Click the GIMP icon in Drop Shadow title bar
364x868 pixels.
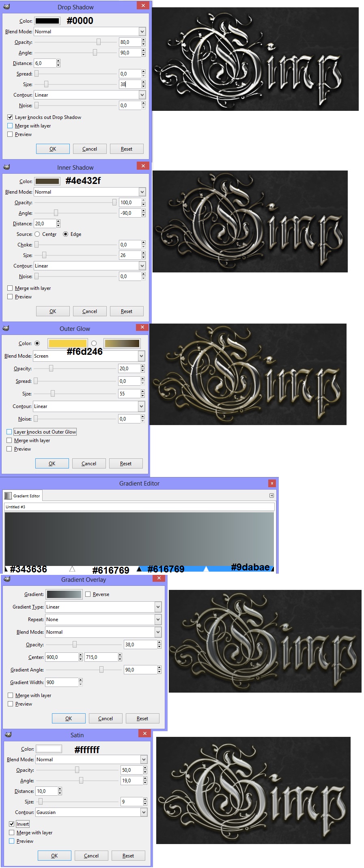(6, 7)
